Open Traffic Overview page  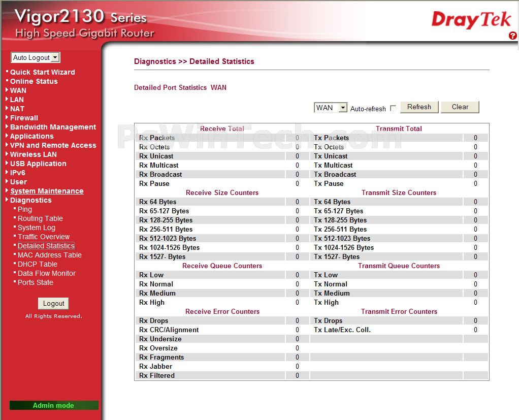point(44,237)
